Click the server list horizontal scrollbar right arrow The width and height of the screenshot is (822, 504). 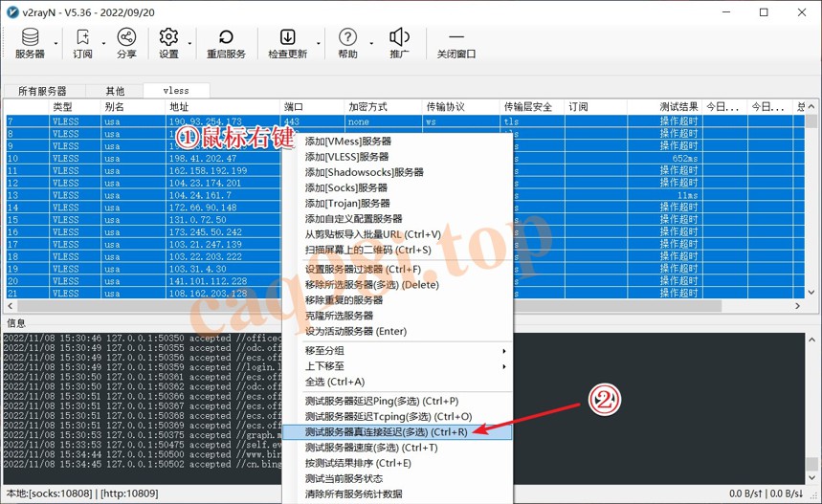pos(798,306)
